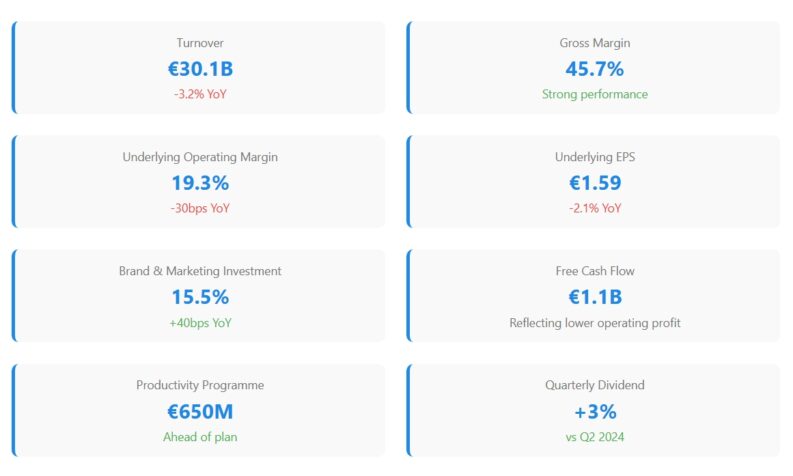Click the -30bps YoY label

[x=200, y=208]
